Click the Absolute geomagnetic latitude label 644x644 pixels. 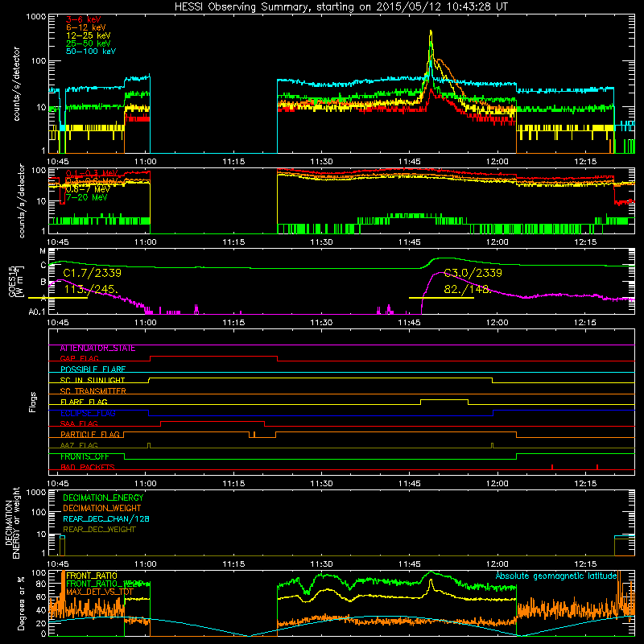(556, 576)
